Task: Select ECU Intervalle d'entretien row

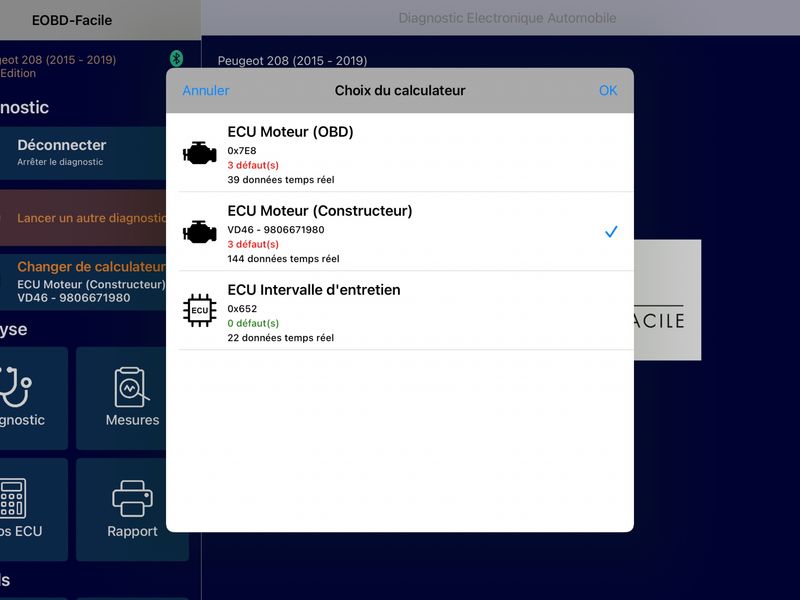Action: 400,311
